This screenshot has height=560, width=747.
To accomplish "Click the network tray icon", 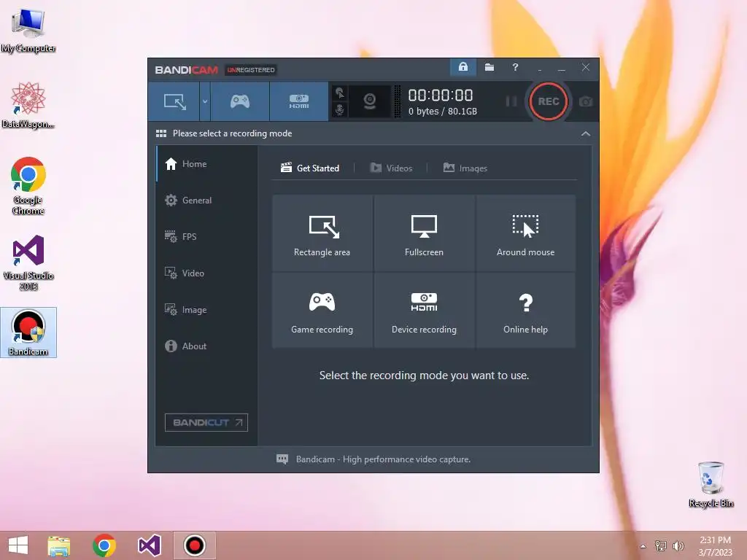I will pos(661,545).
